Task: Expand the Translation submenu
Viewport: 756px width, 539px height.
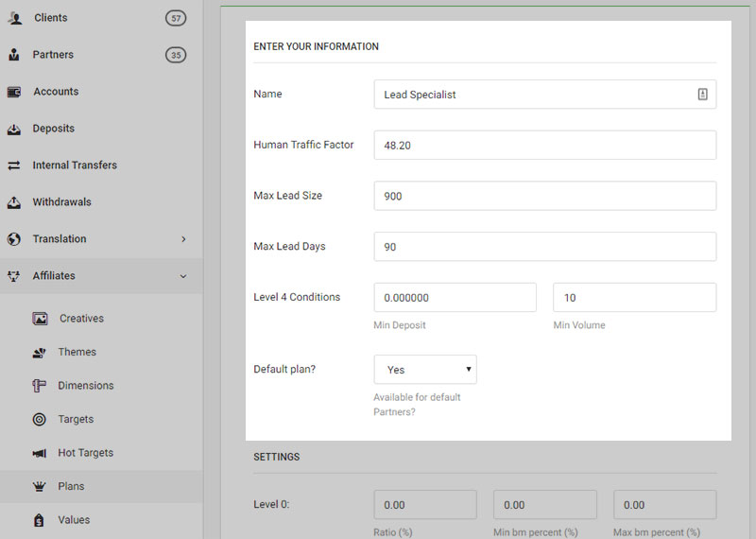Action: 183,239
